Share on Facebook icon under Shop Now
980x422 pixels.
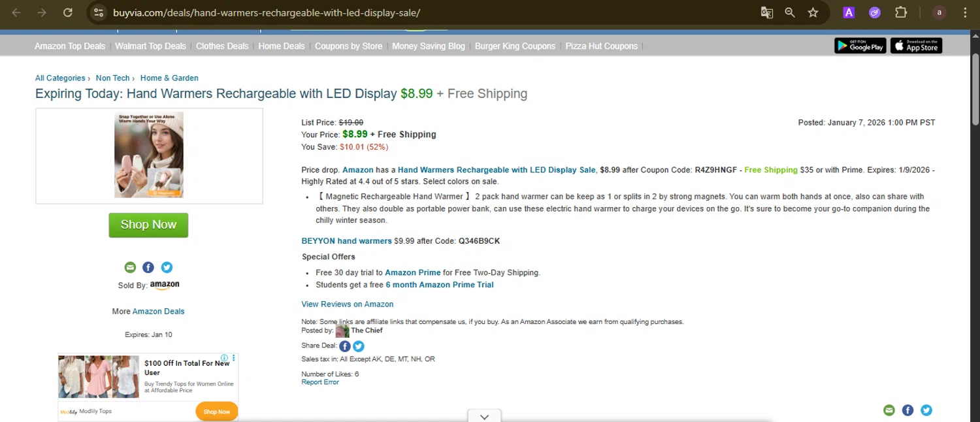pyautogui.click(x=148, y=267)
